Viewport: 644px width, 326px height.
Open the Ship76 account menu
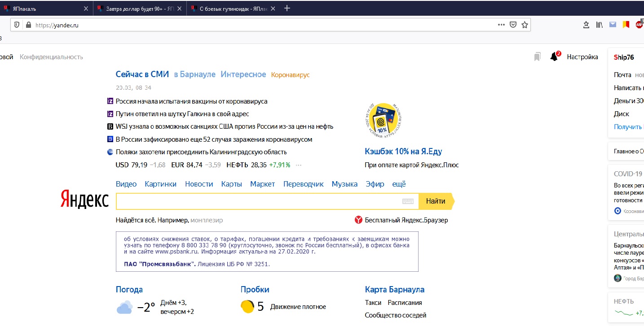click(624, 57)
